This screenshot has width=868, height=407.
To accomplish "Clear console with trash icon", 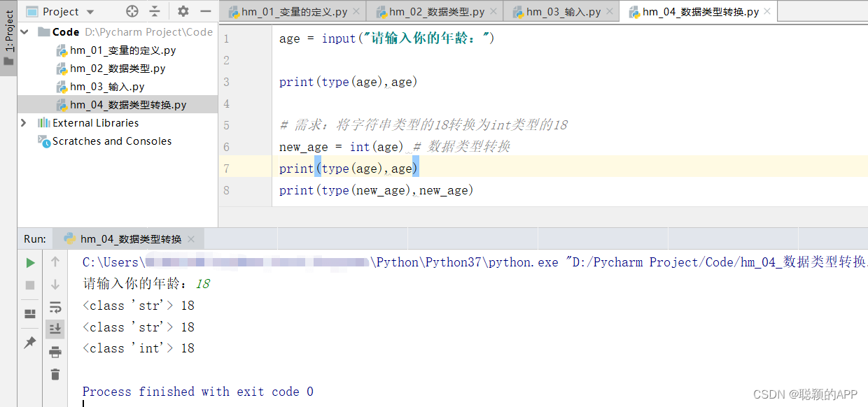I will 55,374.
